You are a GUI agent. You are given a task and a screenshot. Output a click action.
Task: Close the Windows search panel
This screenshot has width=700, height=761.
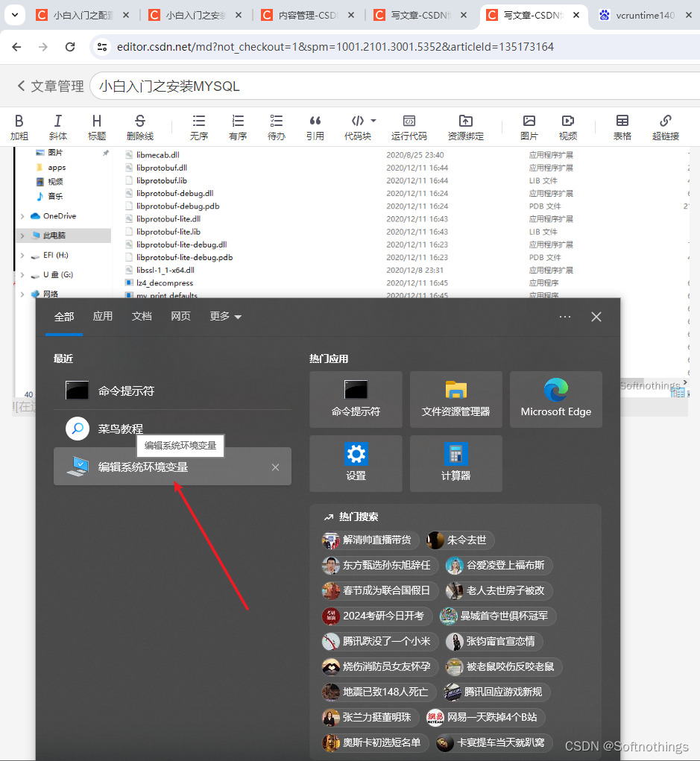point(596,317)
